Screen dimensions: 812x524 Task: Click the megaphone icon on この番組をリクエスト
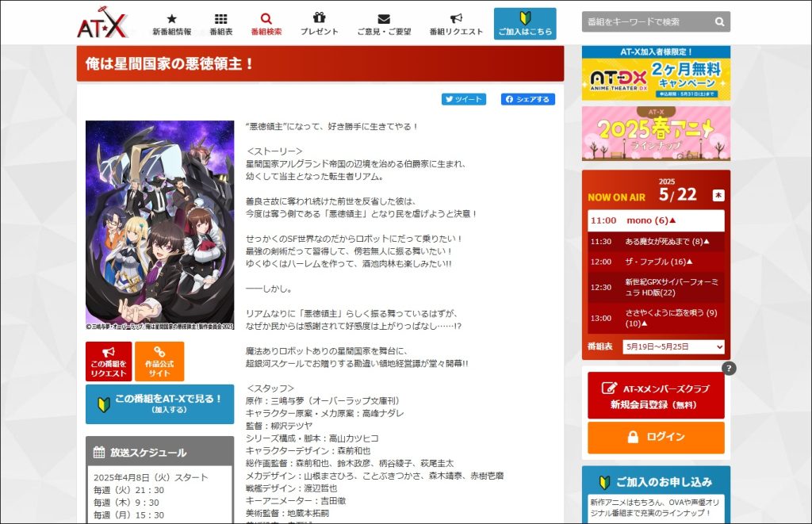[108, 351]
